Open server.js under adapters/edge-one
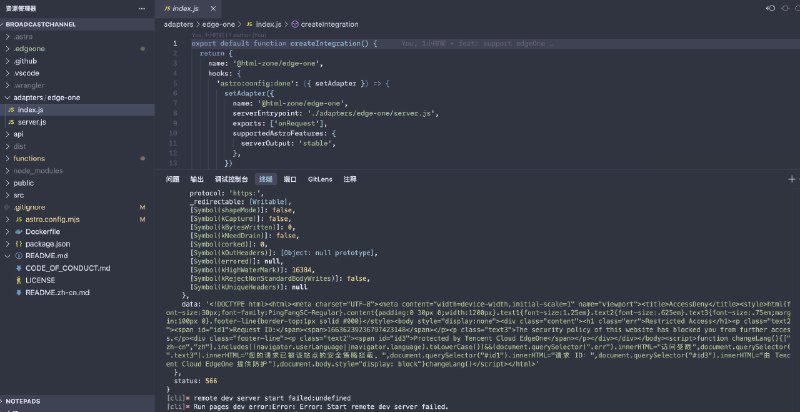 tap(34, 121)
